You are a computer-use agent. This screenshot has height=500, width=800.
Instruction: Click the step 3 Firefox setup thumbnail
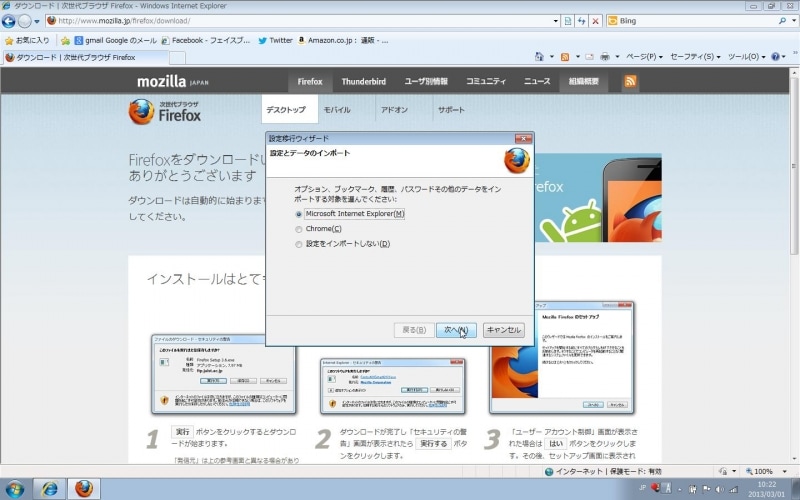click(x=561, y=357)
